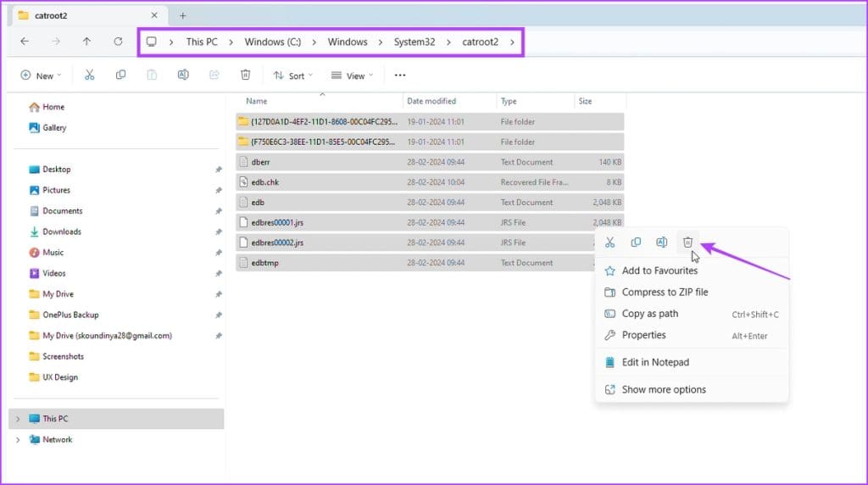The width and height of the screenshot is (868, 485).
Task: Click System32 in the address breadcrumb
Action: pyautogui.click(x=414, y=42)
